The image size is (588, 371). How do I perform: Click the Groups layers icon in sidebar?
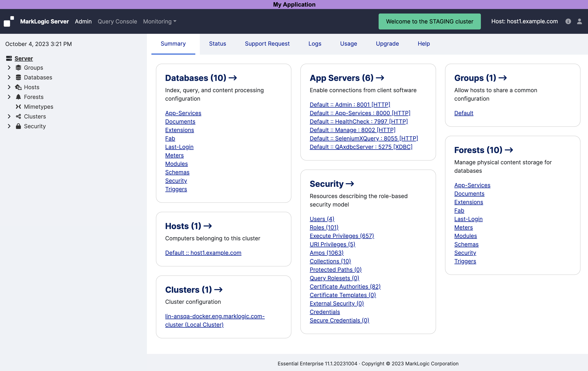pyautogui.click(x=18, y=68)
